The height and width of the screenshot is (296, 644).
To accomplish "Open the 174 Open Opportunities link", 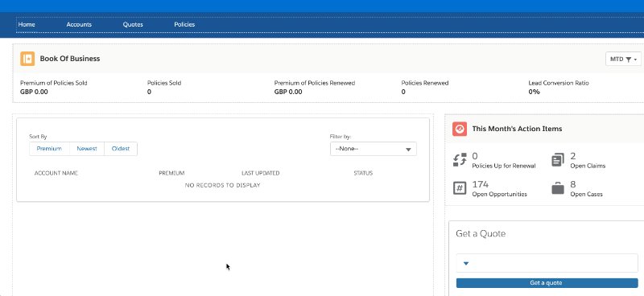I will point(499,189).
